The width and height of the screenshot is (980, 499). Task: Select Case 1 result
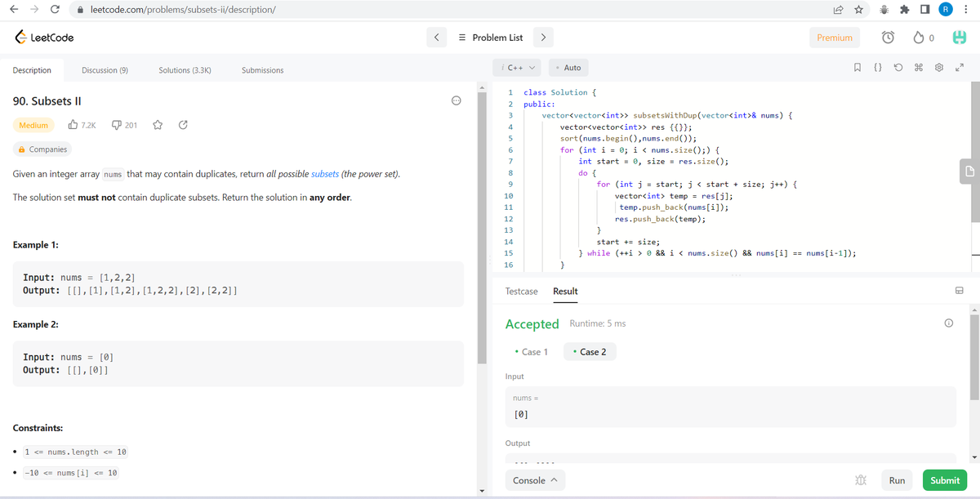tap(531, 352)
